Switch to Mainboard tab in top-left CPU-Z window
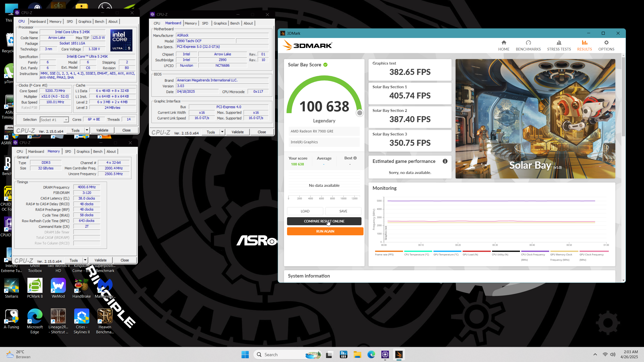644x362 pixels. coord(38,22)
